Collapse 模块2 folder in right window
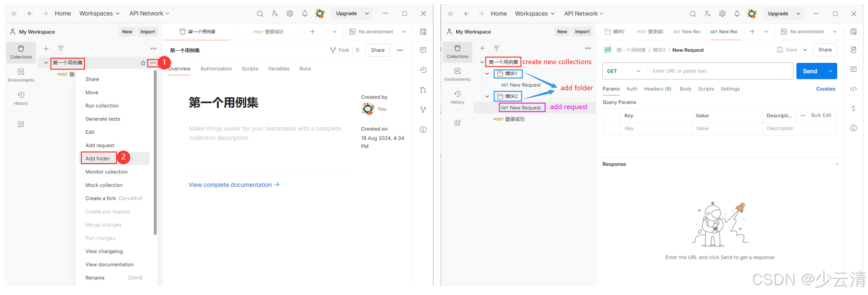The width and height of the screenshot is (868, 295). (487, 97)
